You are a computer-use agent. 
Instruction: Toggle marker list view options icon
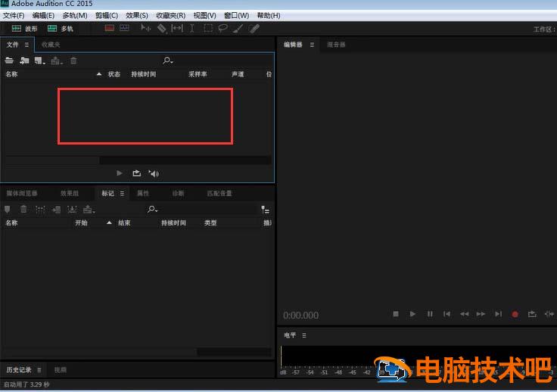(265, 210)
